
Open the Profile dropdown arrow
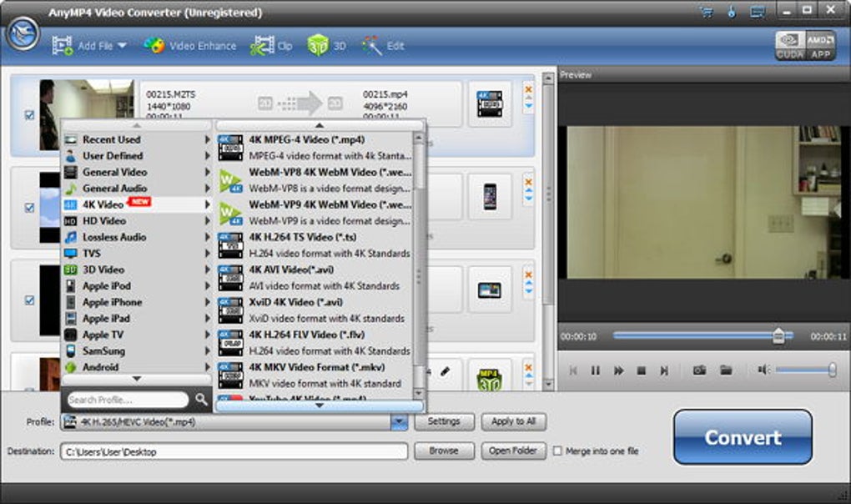[399, 422]
